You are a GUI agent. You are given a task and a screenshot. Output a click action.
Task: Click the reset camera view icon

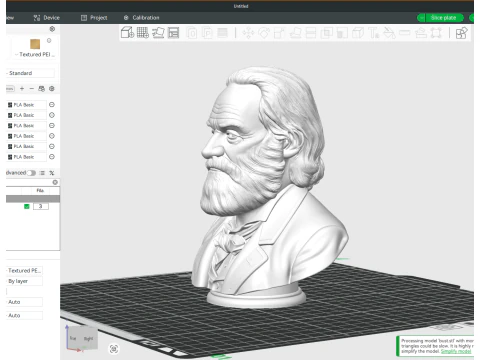(x=114, y=349)
